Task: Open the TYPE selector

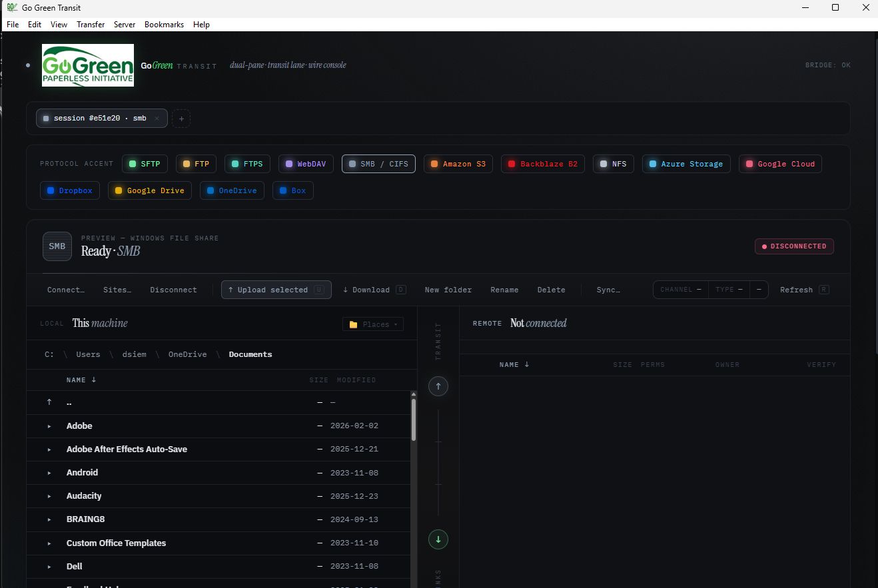Action: (729, 290)
